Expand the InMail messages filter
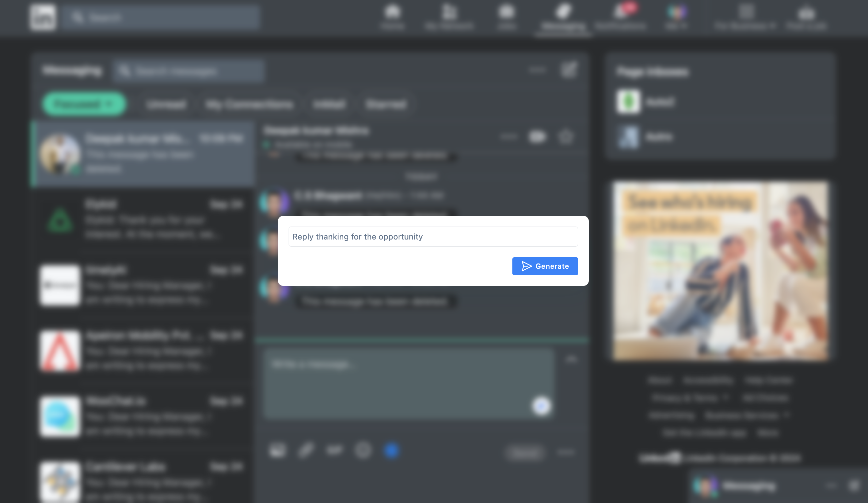The image size is (868, 503). coord(329,104)
